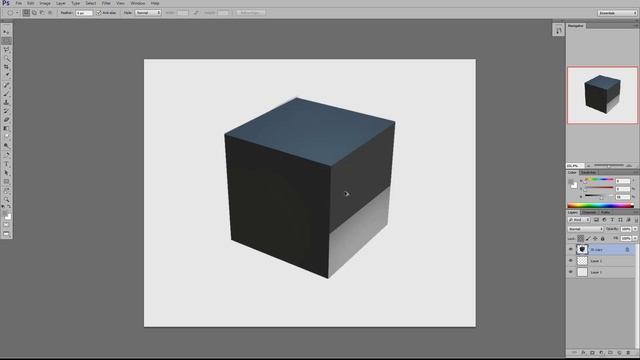Select the Healing Brush tool
This screenshot has width=640, height=360.
(6, 85)
